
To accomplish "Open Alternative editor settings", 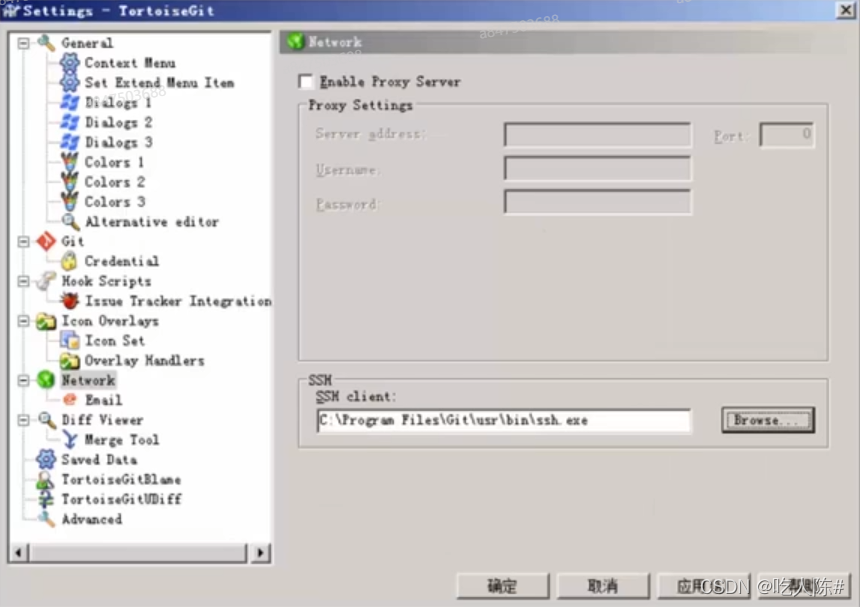I will (152, 222).
